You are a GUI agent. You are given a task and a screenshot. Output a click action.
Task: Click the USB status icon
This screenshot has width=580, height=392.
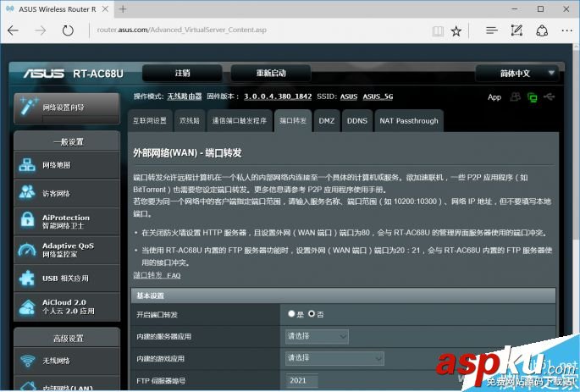[550, 97]
